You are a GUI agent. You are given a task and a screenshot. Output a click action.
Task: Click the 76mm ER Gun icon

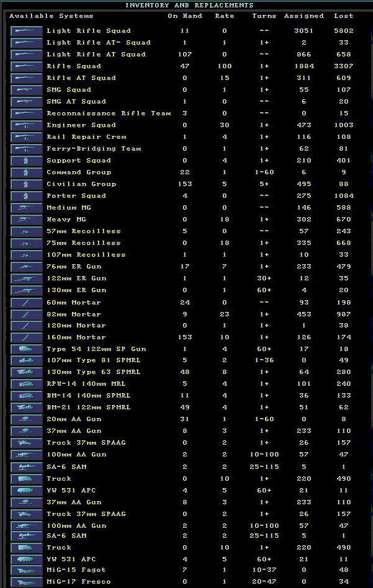26,267
